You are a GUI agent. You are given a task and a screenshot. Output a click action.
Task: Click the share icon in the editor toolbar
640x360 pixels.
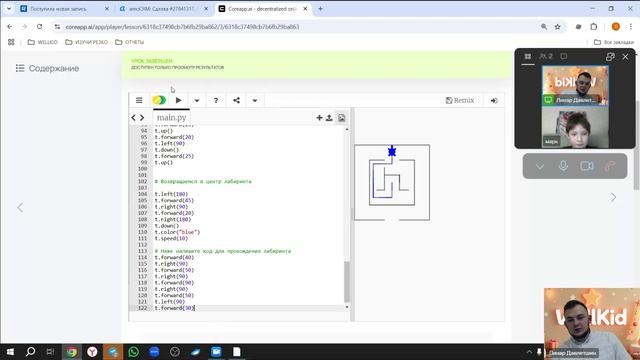[236, 100]
